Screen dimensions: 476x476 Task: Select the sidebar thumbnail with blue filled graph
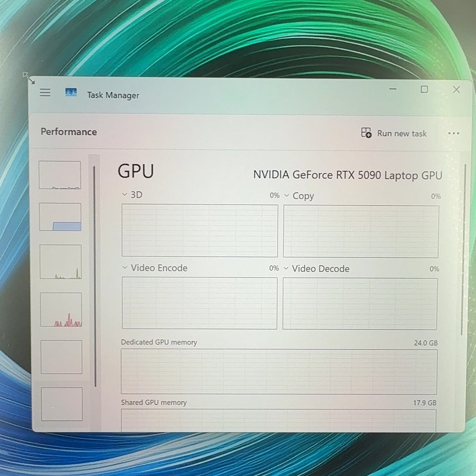tap(60, 217)
